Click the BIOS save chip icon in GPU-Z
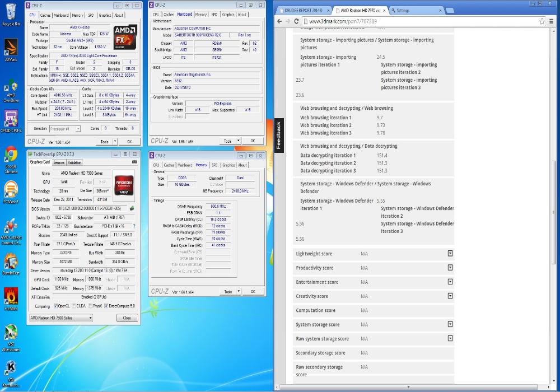Screen dimensions: 560x392 point(132,208)
